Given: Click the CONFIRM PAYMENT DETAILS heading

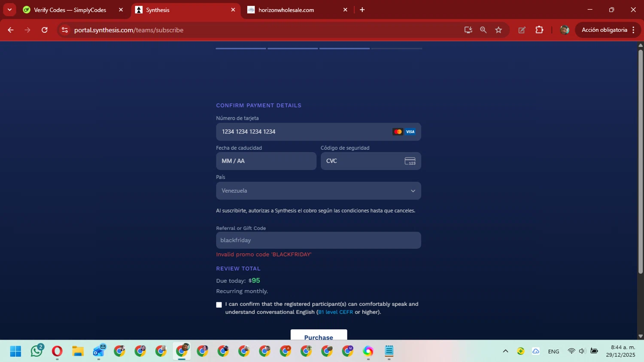Looking at the screenshot, I should 258,105.
